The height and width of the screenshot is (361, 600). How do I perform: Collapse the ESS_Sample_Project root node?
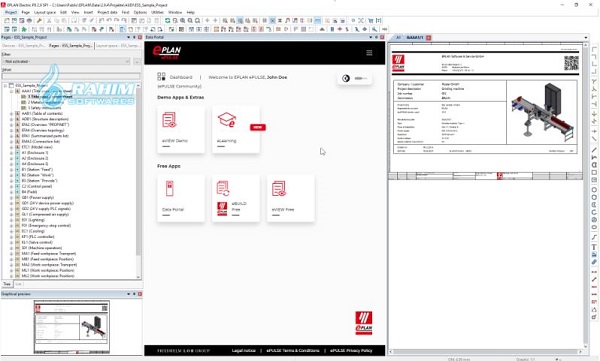coord(5,86)
